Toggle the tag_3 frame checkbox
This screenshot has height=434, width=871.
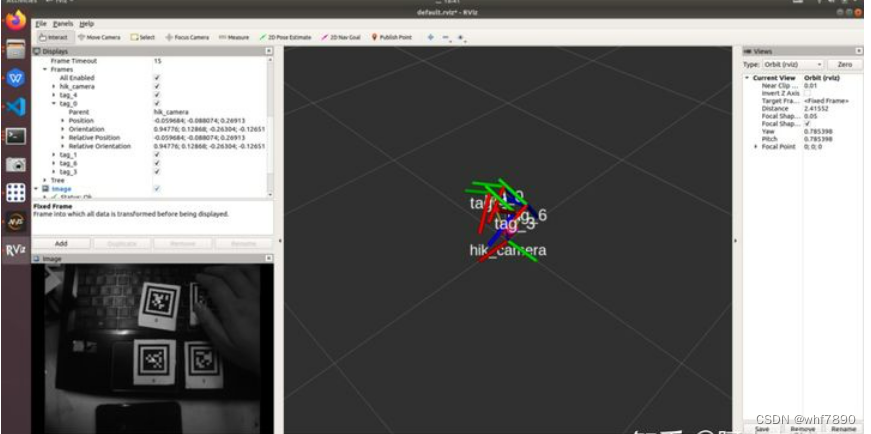[157, 172]
